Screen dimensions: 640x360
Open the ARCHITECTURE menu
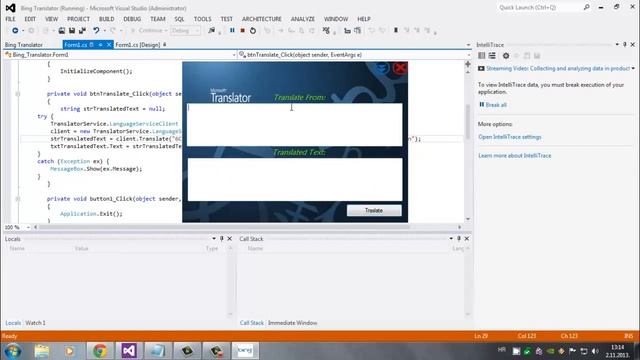click(262, 19)
